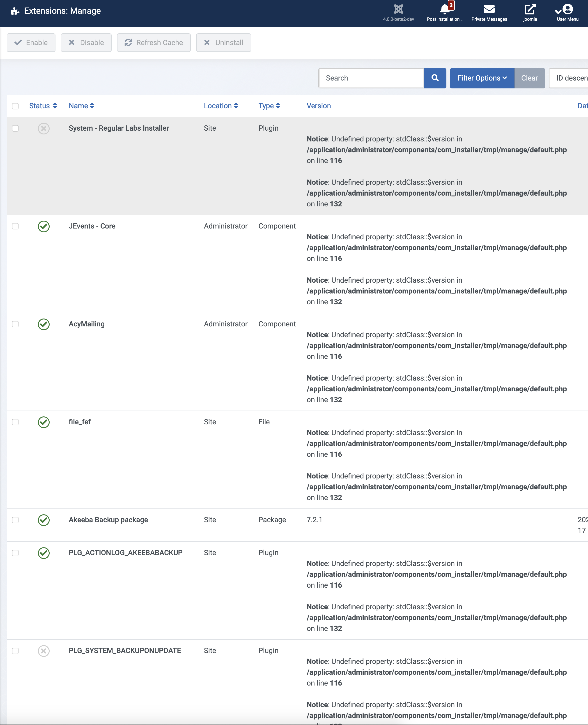Screen dimensions: 588x725
Task: Click the Joomla version logo icon
Action: click(398, 9)
